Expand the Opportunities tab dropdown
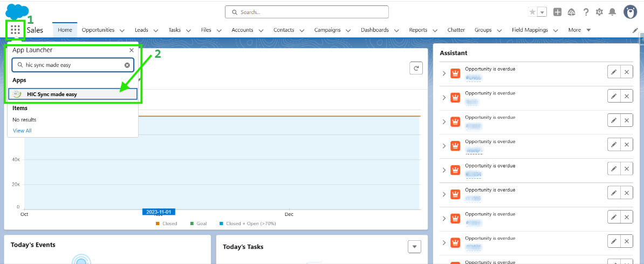 [122, 31]
